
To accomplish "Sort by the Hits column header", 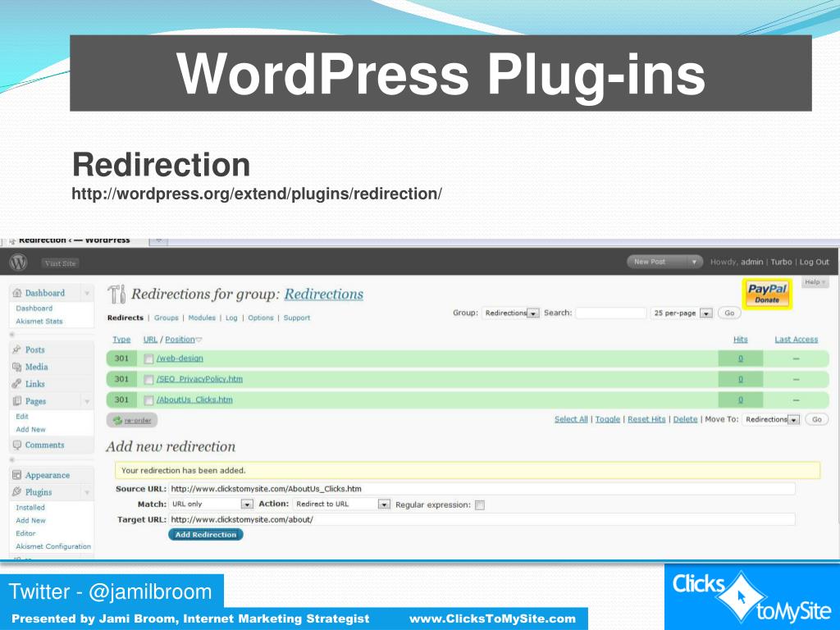I will (741, 340).
